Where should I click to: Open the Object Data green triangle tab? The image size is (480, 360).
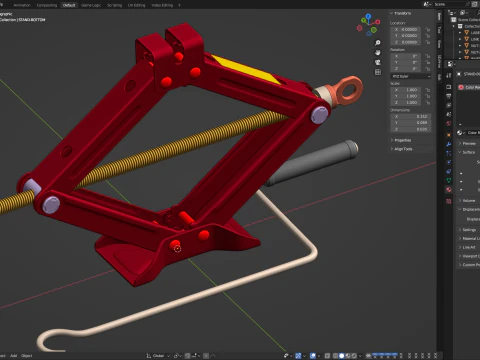[x=449, y=180]
